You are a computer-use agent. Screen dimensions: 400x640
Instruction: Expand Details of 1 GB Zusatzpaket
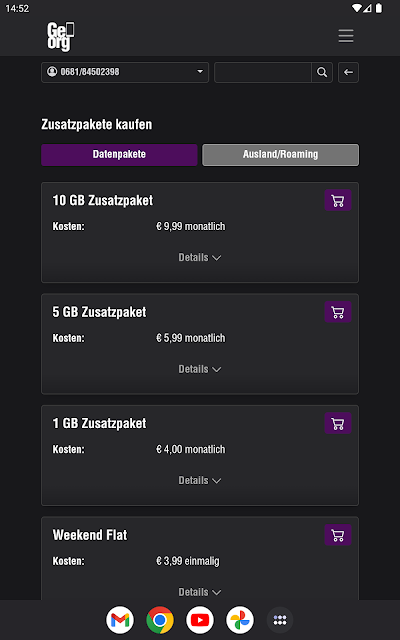coord(200,480)
